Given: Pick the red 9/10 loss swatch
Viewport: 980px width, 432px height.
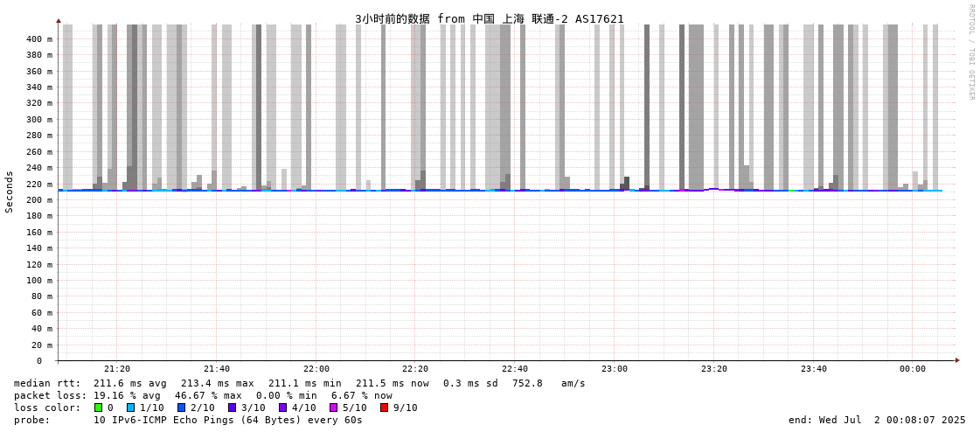Looking at the screenshot, I should coord(384,408).
